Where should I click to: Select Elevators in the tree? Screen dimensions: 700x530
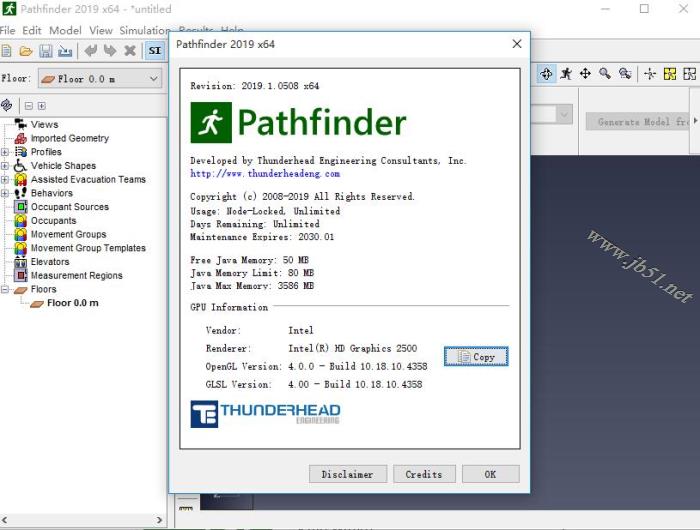click(50, 262)
